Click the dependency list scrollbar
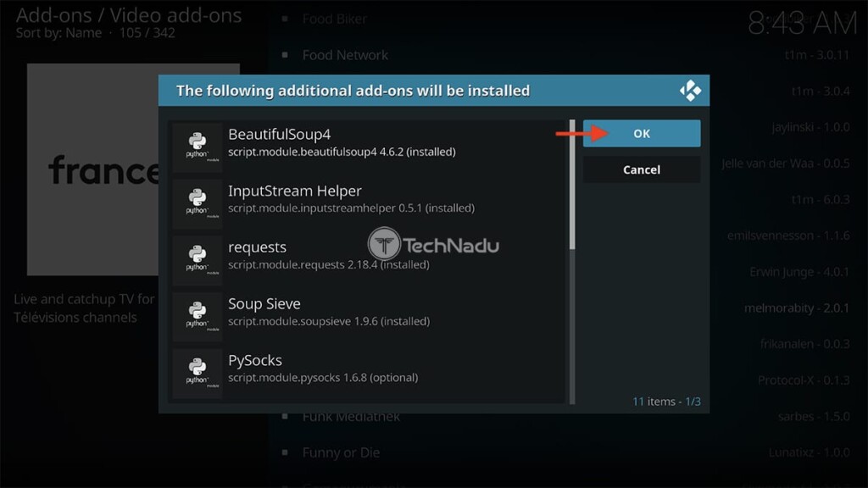The image size is (868, 488). click(x=572, y=261)
